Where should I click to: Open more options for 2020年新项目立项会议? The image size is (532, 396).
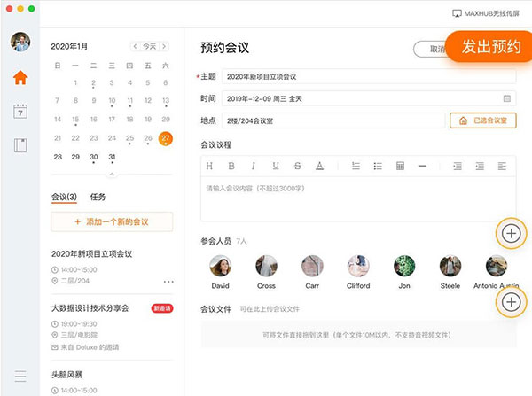pyautogui.click(x=168, y=282)
